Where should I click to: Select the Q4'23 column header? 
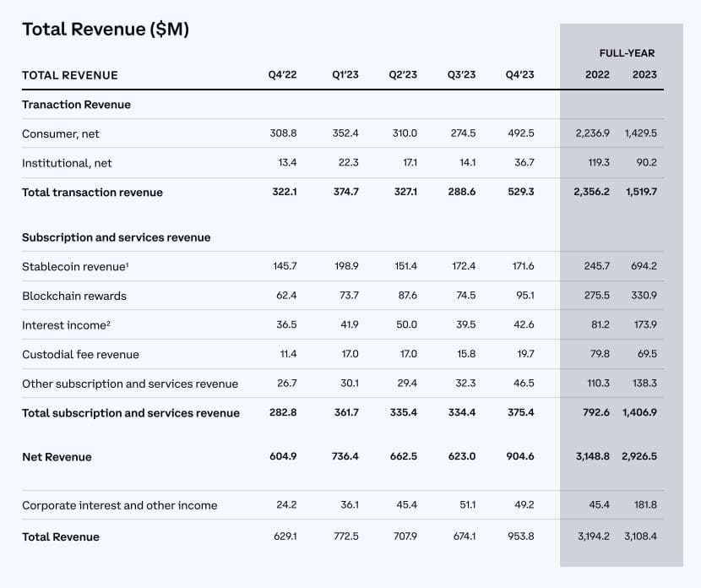519,75
